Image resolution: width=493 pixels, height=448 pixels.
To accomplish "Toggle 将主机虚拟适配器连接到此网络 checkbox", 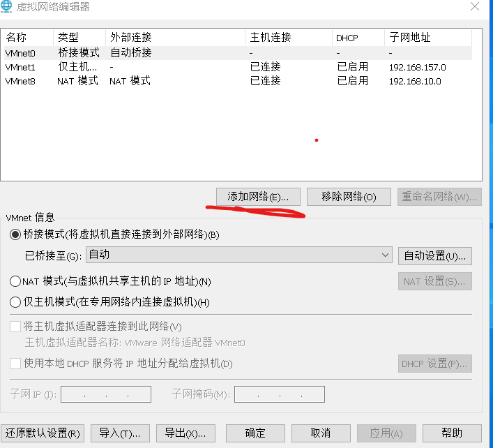I will point(15,327).
